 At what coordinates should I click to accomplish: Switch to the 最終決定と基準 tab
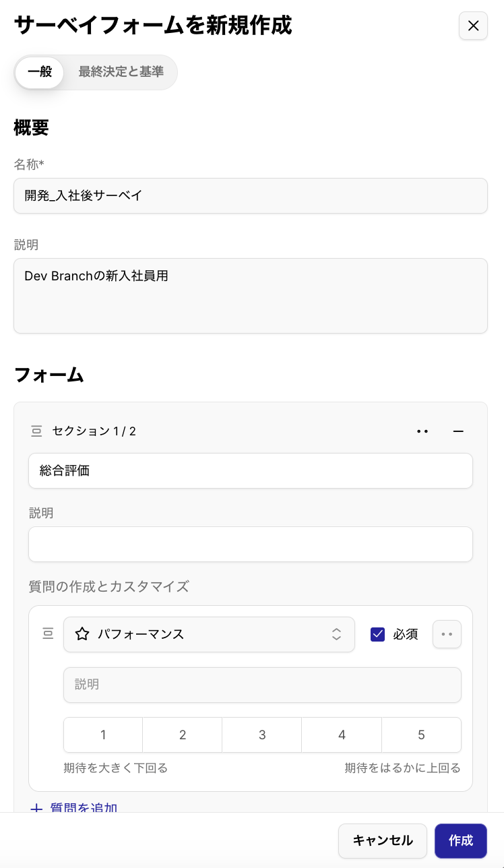[121, 72]
